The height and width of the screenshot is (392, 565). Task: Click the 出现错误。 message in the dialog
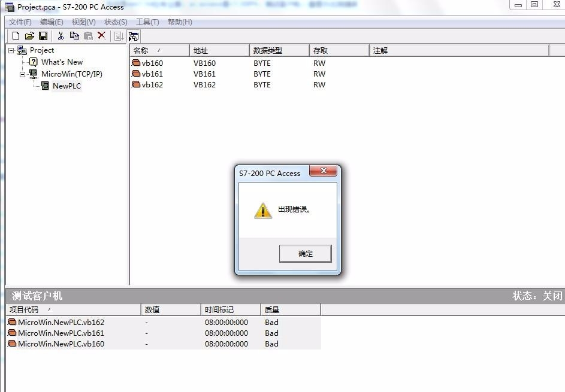(294, 209)
